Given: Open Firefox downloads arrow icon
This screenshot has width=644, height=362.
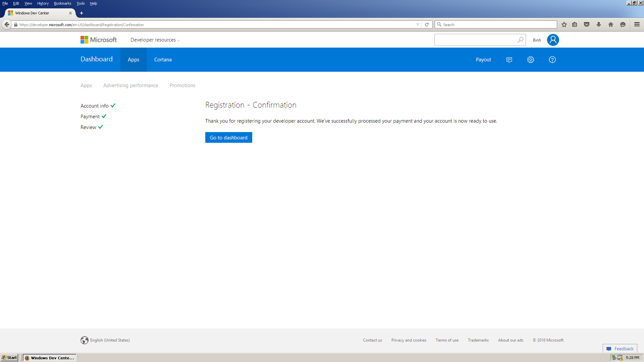Looking at the screenshot, I should click(x=599, y=24).
